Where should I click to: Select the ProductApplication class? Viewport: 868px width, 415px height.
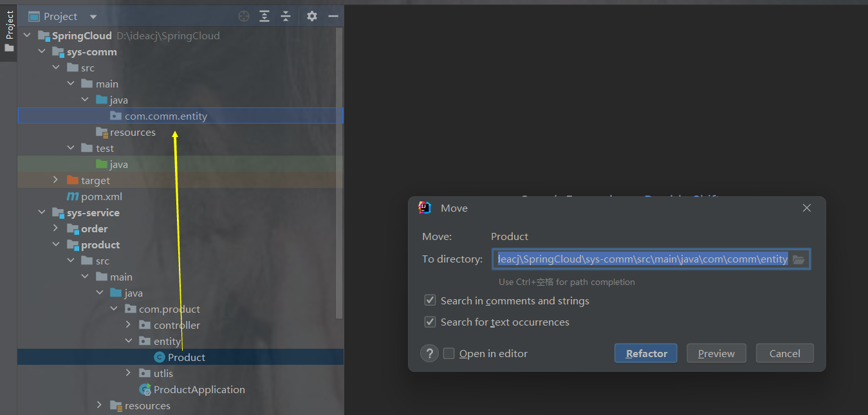click(x=199, y=390)
